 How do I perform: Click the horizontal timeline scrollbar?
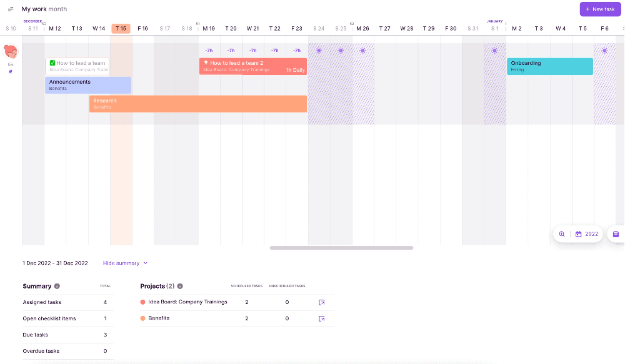coord(341,248)
